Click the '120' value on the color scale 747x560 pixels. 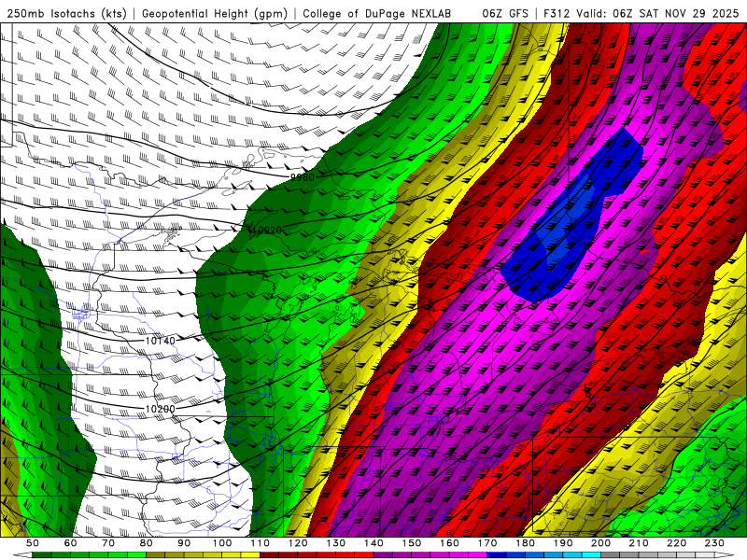[x=298, y=543]
